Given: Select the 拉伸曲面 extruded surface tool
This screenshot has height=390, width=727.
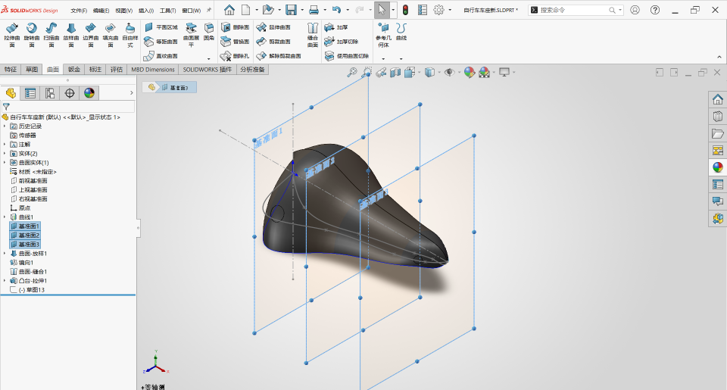Looking at the screenshot, I should [12, 35].
